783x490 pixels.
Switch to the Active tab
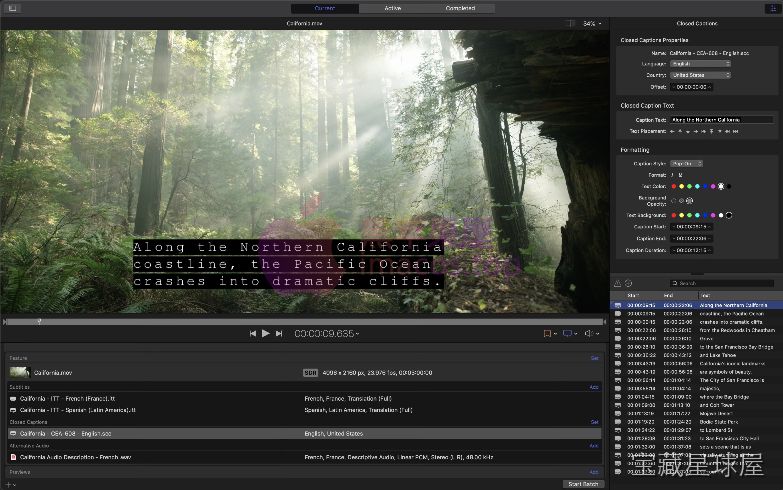point(392,8)
